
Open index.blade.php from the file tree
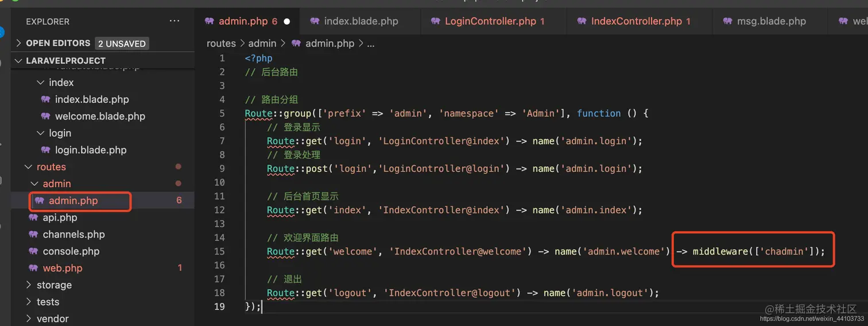92,99
